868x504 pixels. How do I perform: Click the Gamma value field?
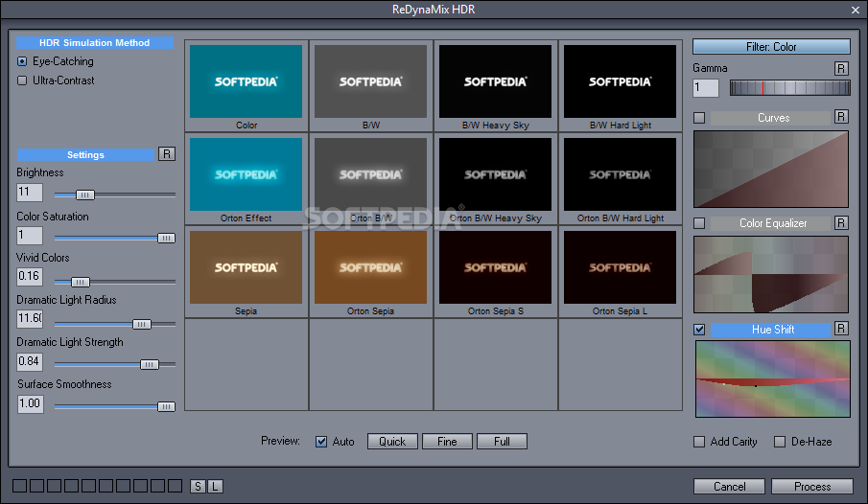click(x=706, y=88)
